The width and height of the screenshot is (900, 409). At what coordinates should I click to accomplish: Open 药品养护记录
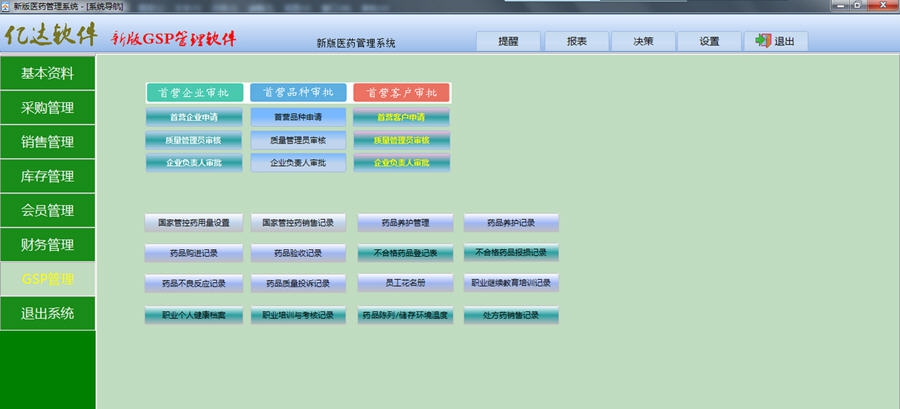click(511, 223)
